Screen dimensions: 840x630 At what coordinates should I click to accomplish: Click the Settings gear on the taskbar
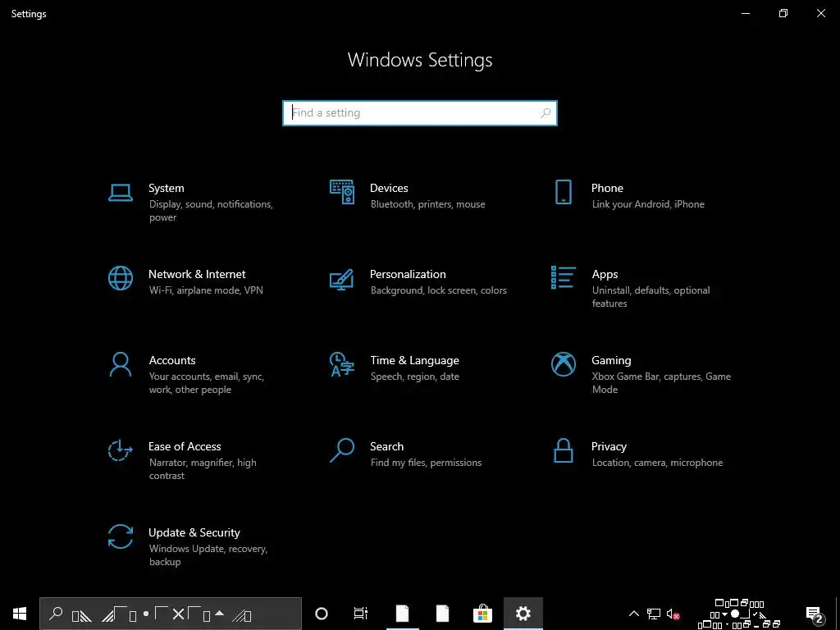coord(523,614)
